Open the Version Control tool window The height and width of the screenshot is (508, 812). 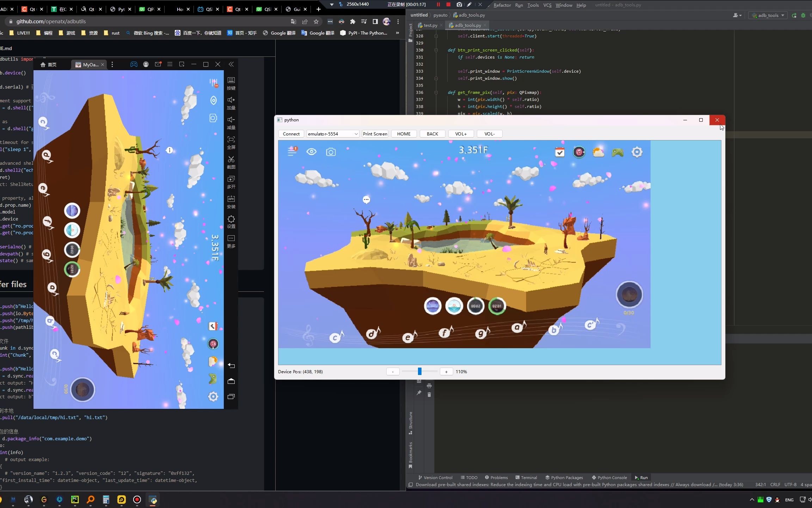435,477
